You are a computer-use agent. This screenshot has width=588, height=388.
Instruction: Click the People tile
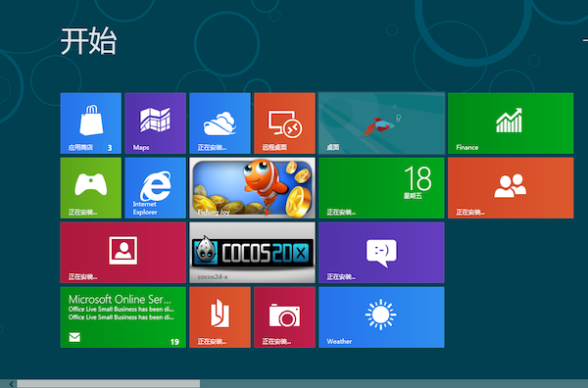pos(511,188)
